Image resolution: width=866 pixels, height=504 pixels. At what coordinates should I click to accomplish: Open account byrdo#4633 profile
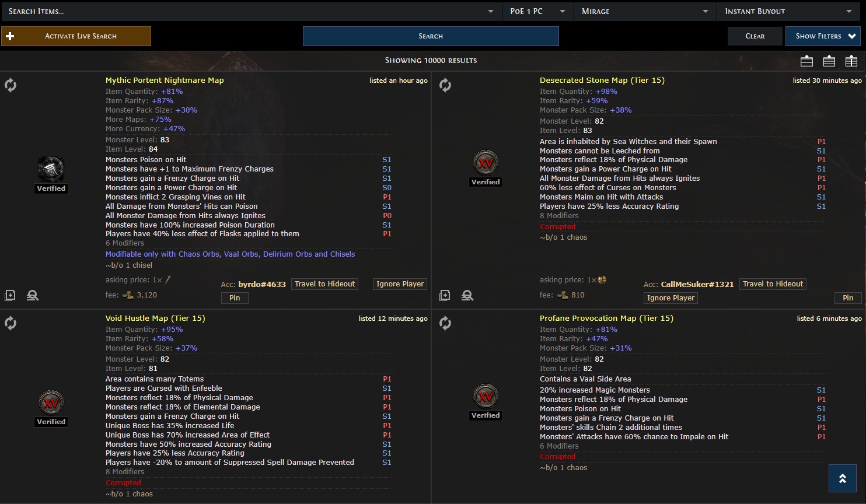262,285
